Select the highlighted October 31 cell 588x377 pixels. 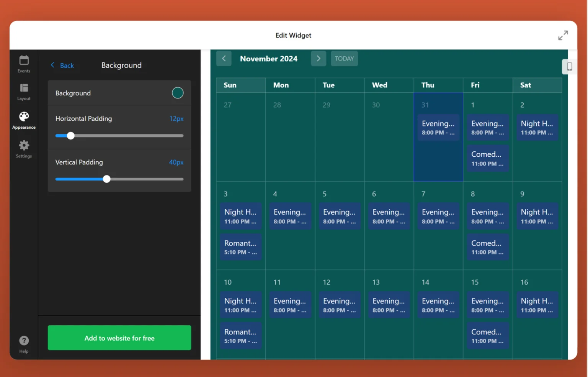[438, 161]
